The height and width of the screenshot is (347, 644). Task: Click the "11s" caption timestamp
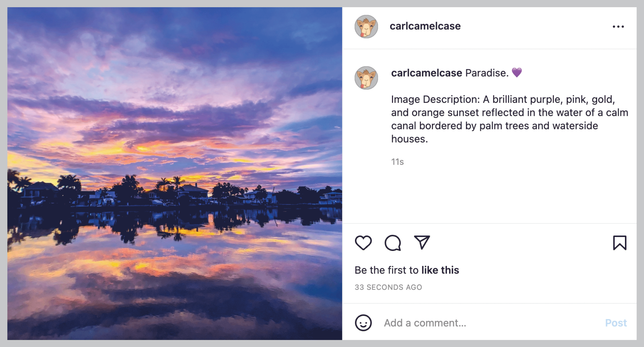tap(397, 162)
